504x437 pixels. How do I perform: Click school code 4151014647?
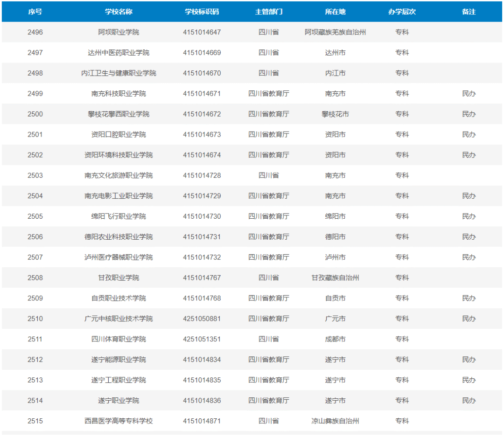pyautogui.click(x=202, y=32)
